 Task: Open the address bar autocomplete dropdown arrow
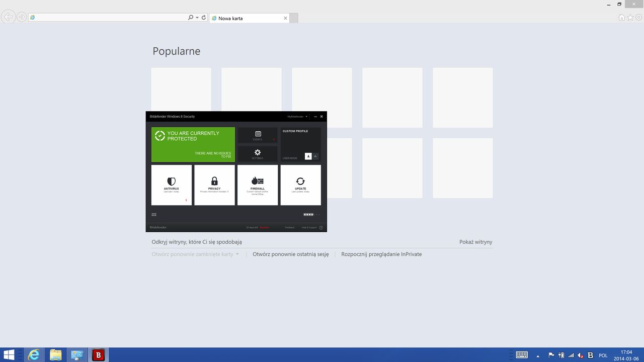(x=197, y=17)
